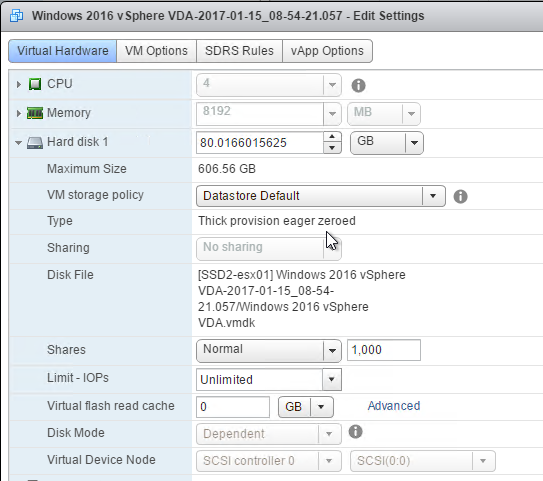Click the Virtual Device Node label

click(101, 460)
